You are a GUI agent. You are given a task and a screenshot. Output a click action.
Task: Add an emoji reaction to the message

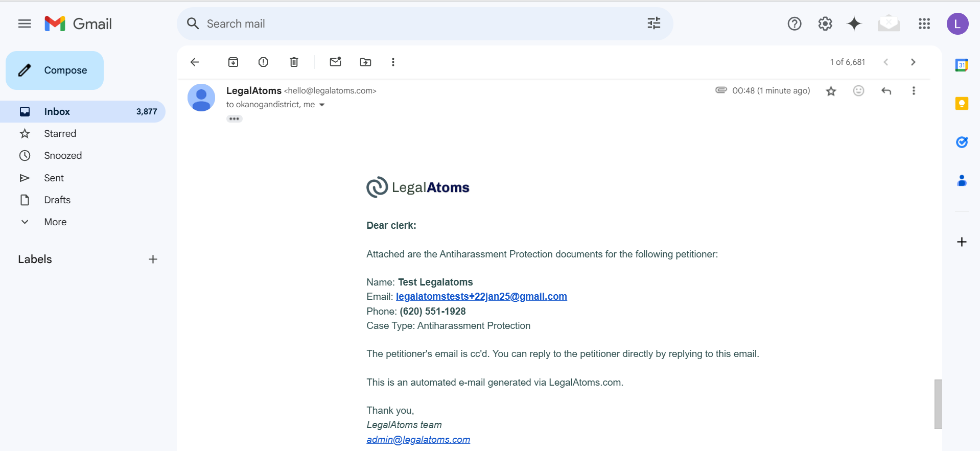tap(858, 91)
